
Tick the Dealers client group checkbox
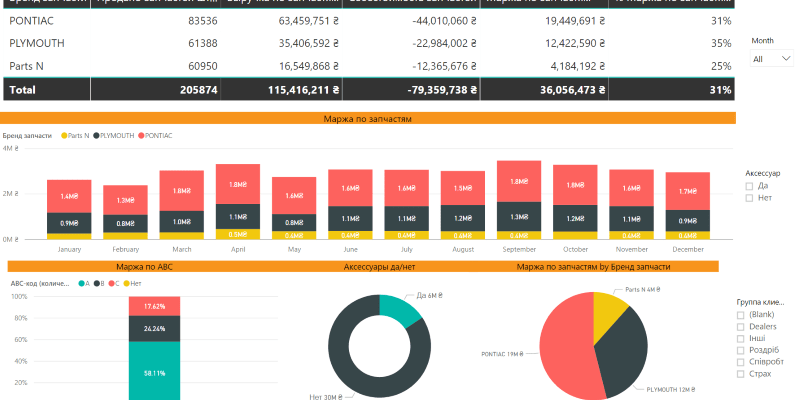click(740, 327)
